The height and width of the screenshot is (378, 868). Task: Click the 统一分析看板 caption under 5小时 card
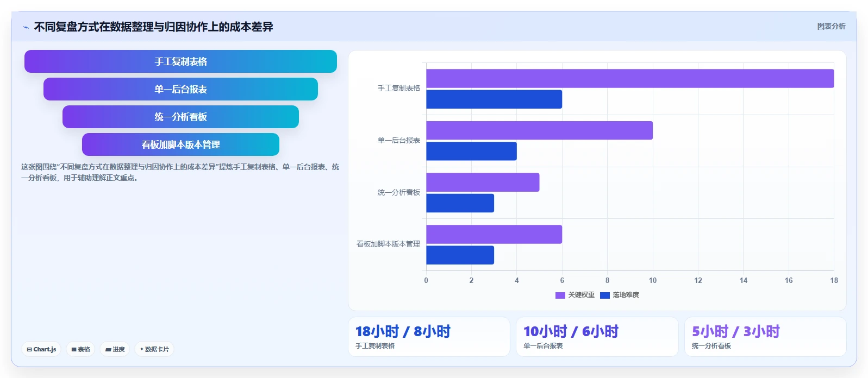[x=711, y=346]
